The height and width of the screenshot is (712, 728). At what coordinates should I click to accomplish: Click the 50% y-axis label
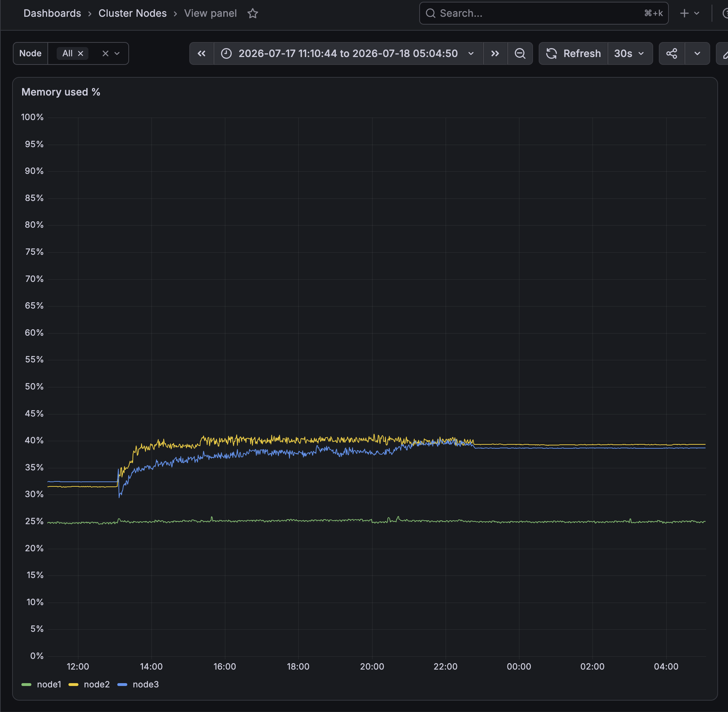[x=34, y=386]
